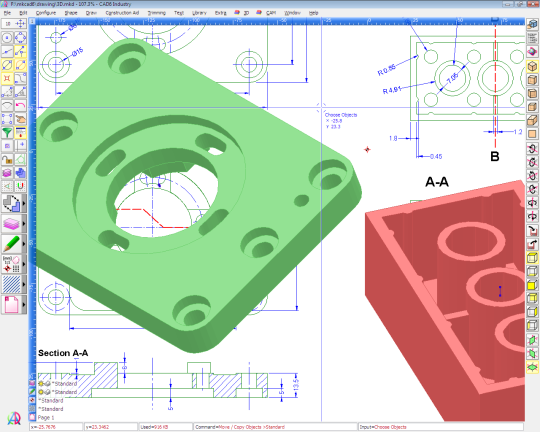Click the sphere globe icon in right toolbar
The width and height of the screenshot is (540, 432).
532,52
